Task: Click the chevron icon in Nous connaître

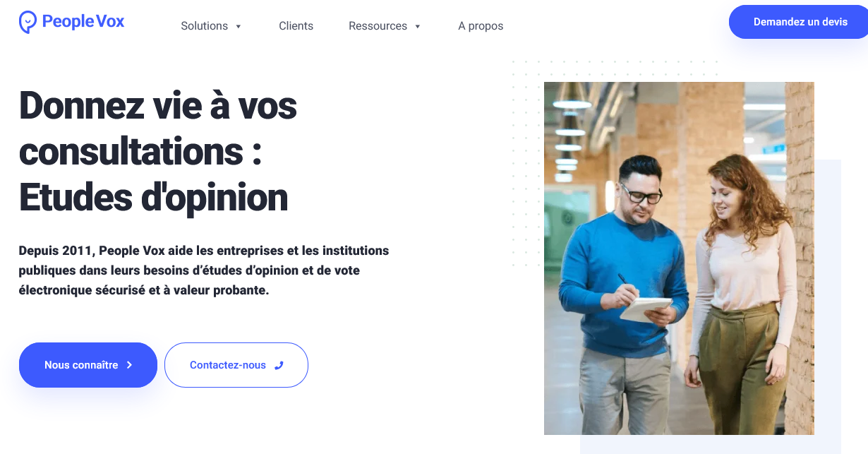Action: click(129, 365)
